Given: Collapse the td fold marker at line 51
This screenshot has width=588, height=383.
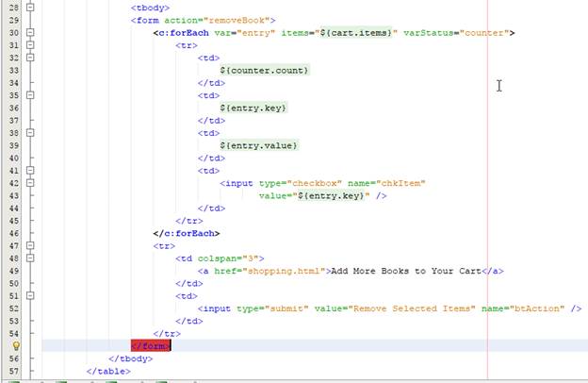Looking at the screenshot, I should (x=30, y=295).
